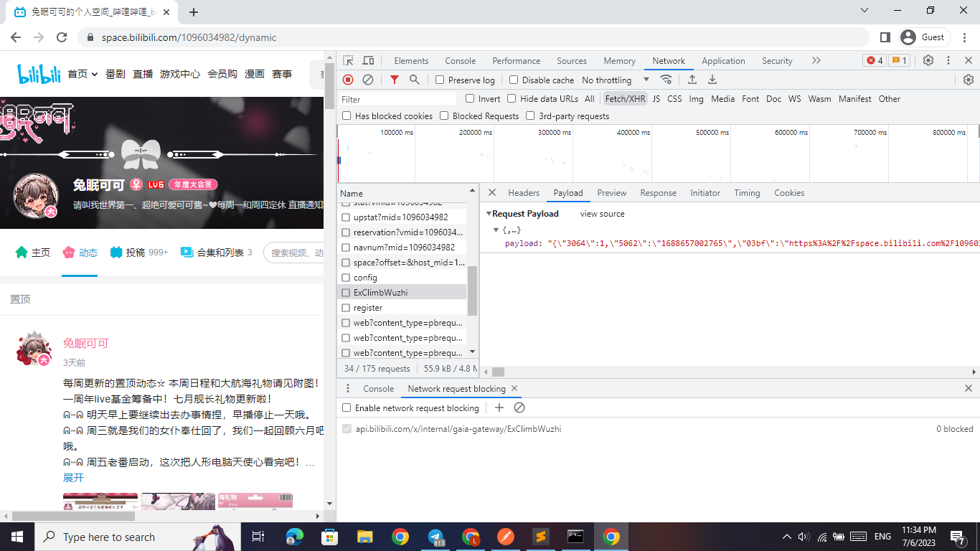The image size is (980, 551).
Task: Open the Console panel tab
Action: click(460, 60)
